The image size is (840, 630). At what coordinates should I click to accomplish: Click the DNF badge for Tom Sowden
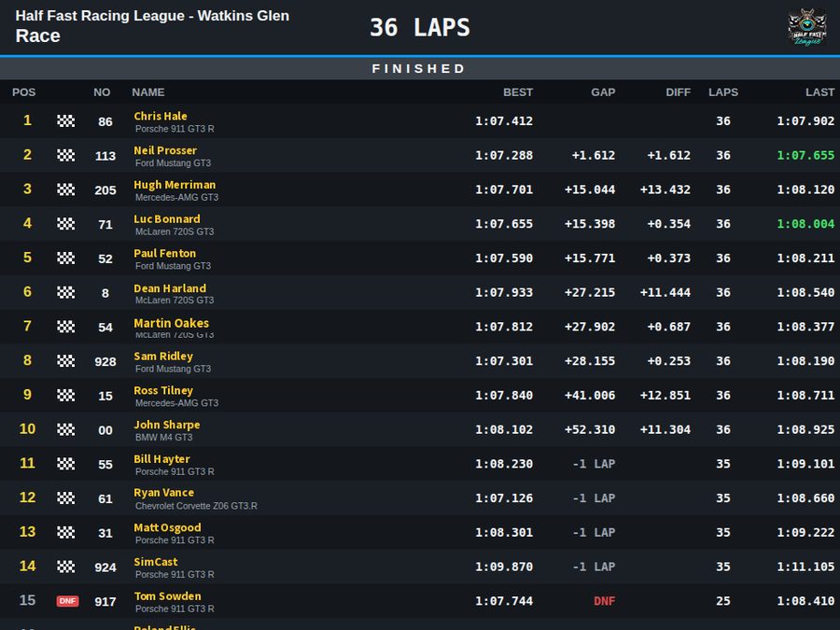click(x=67, y=601)
